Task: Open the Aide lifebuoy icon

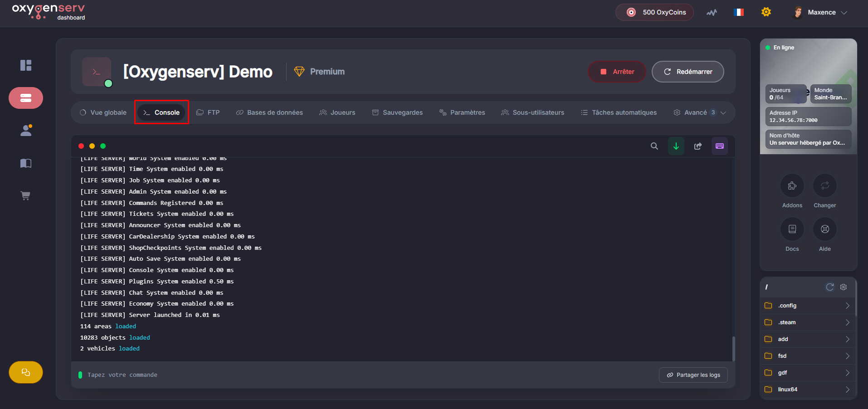Action: pos(824,229)
